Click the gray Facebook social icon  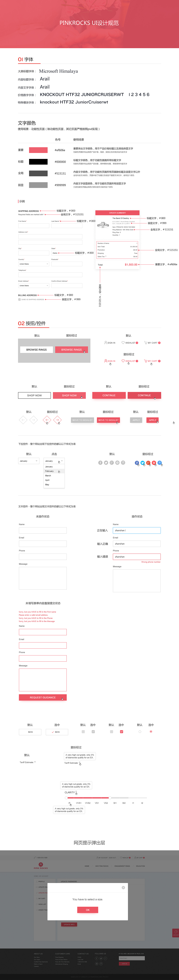click(x=101, y=463)
